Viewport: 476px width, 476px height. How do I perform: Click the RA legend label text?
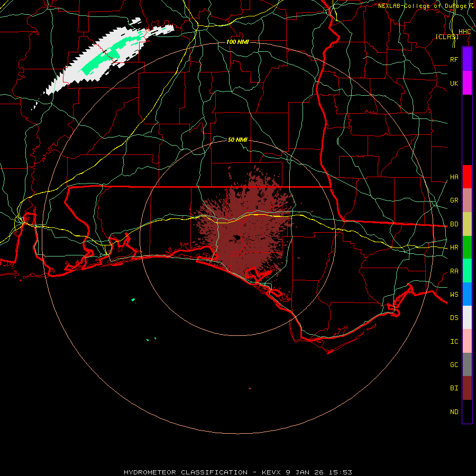click(x=454, y=271)
